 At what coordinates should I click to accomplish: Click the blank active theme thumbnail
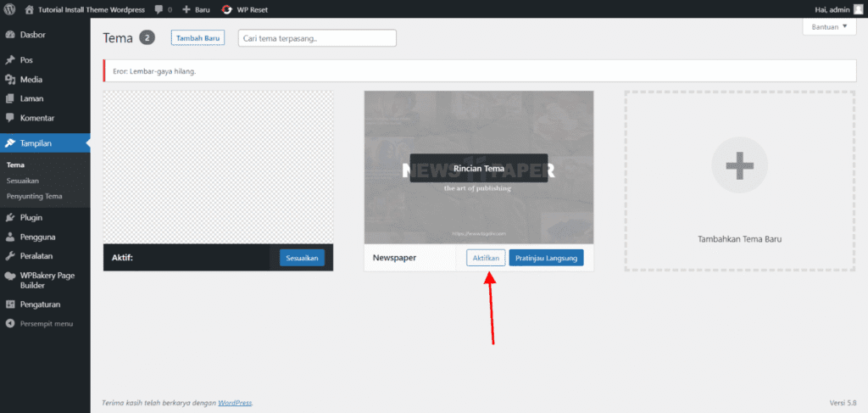tap(218, 167)
